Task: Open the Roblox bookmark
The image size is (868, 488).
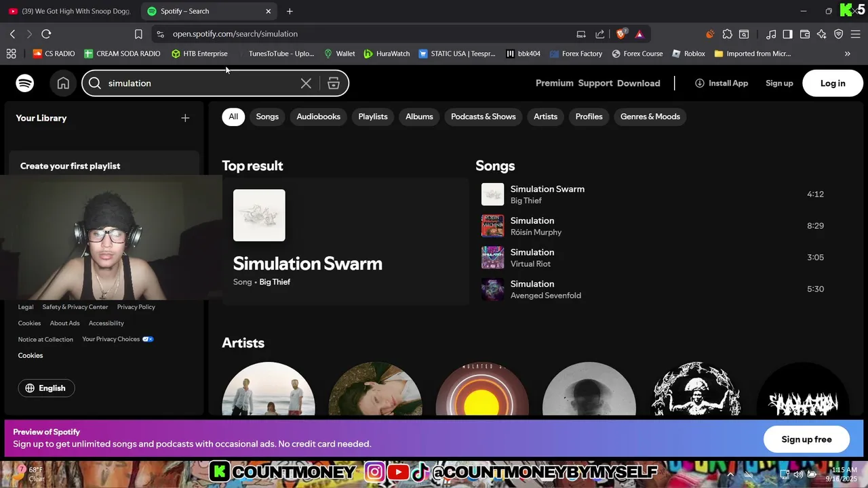Action: (688, 54)
